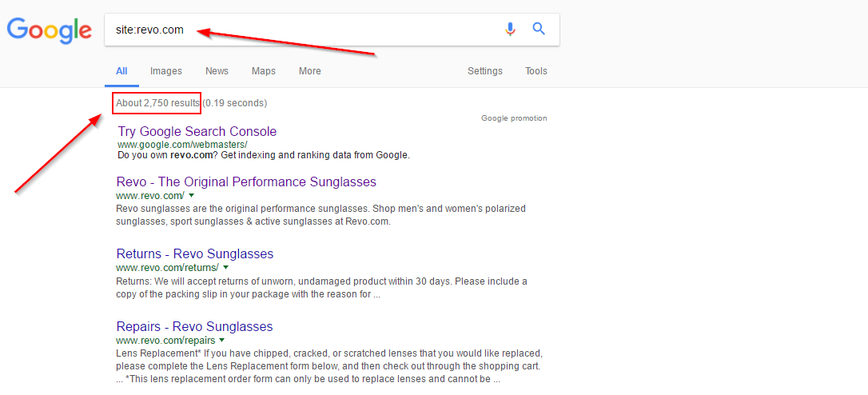Open Revo - The Original Performance Sunglasses
The height and width of the screenshot is (395, 868).
246,182
